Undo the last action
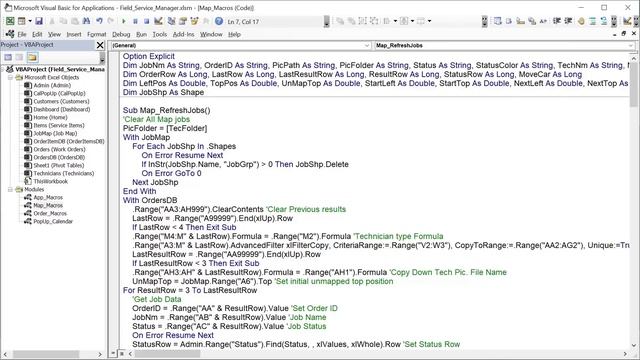Image resolution: width=640 pixels, height=360 pixels. click(x=99, y=21)
